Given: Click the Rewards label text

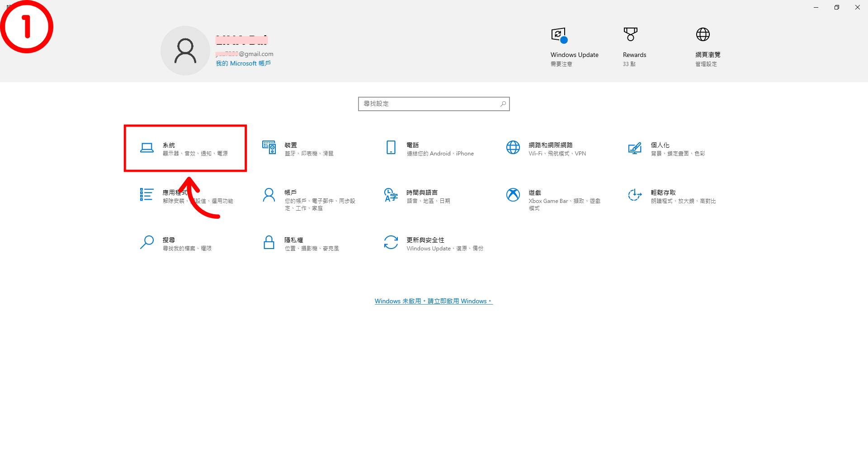Looking at the screenshot, I should (x=635, y=55).
